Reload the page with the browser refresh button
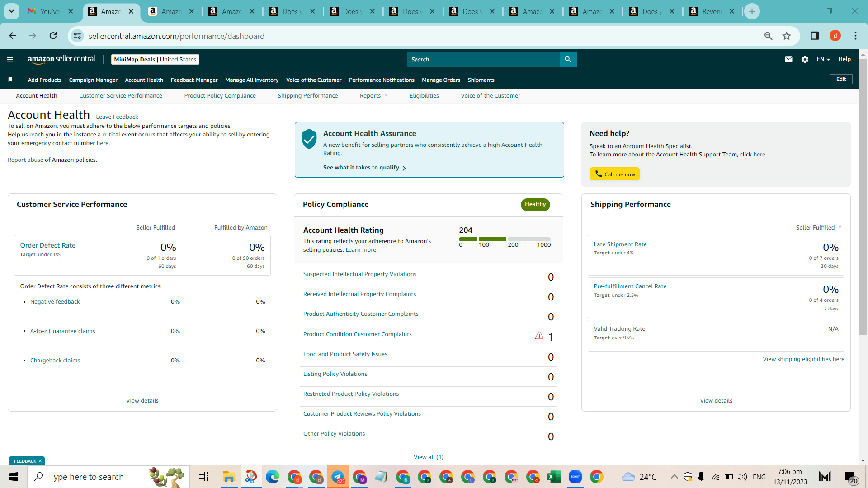Image resolution: width=868 pixels, height=488 pixels. point(53,36)
